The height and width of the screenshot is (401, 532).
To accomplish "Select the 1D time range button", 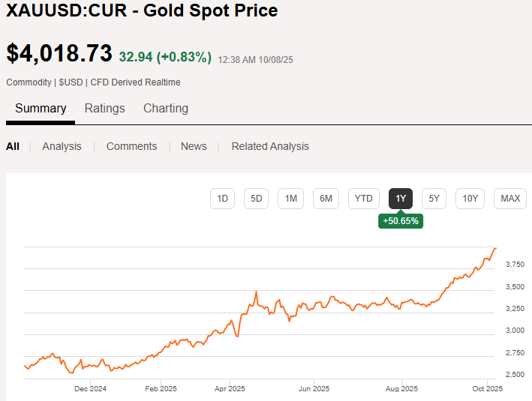I will pyautogui.click(x=222, y=199).
